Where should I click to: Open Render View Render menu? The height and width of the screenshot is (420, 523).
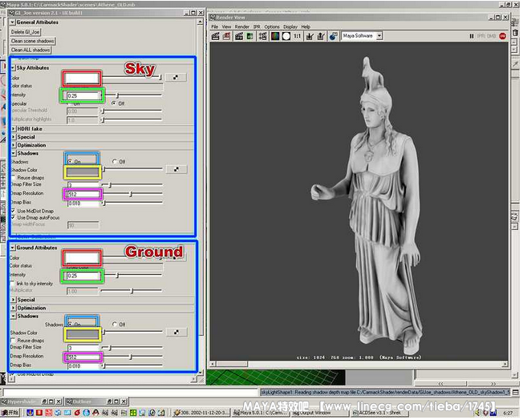[241, 26]
